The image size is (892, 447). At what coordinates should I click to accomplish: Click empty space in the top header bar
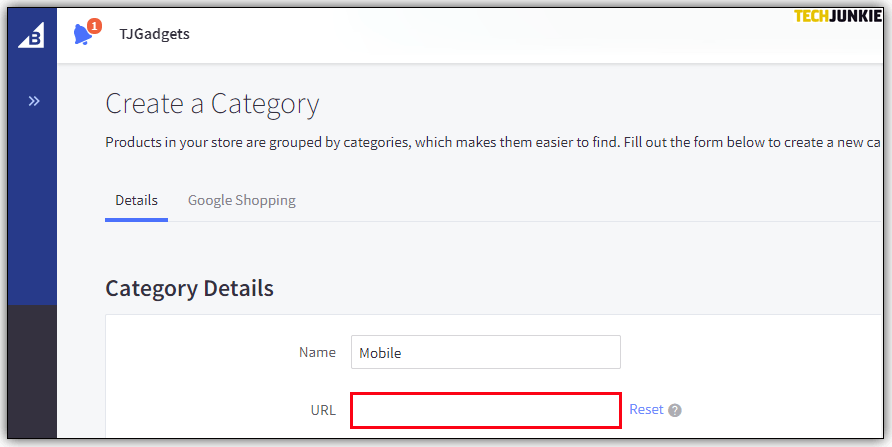click(x=500, y=35)
